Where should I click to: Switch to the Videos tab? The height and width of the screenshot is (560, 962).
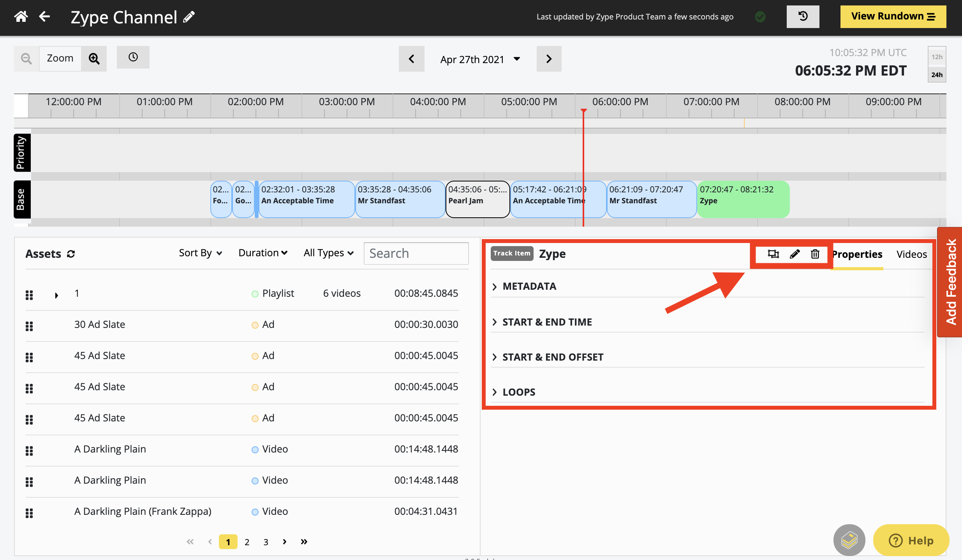[x=911, y=254]
